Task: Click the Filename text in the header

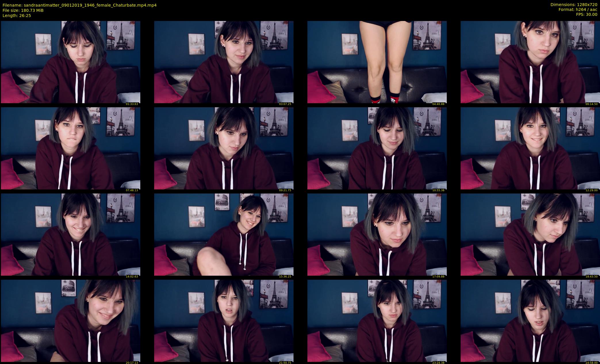Action: coord(79,5)
